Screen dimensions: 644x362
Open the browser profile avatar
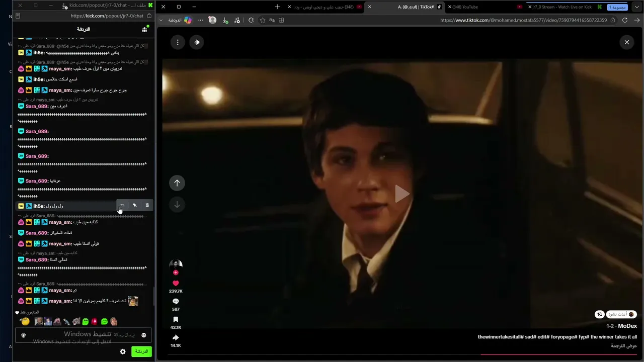tap(212, 20)
